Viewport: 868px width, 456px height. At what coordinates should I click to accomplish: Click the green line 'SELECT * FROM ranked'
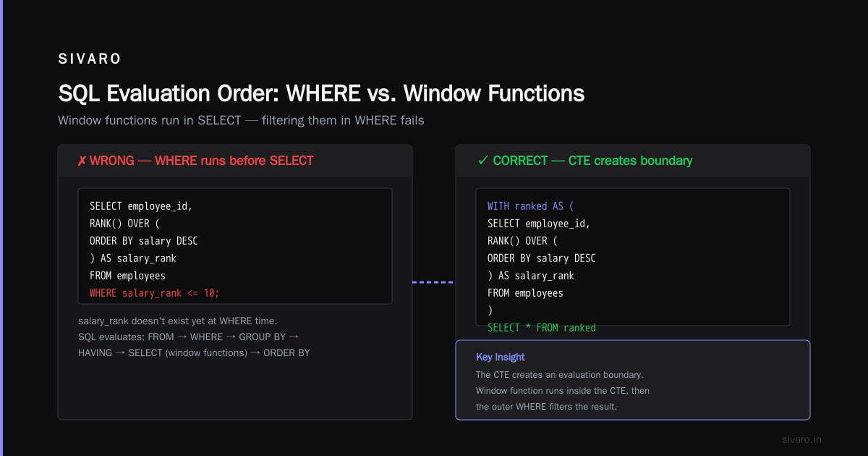coord(542,328)
